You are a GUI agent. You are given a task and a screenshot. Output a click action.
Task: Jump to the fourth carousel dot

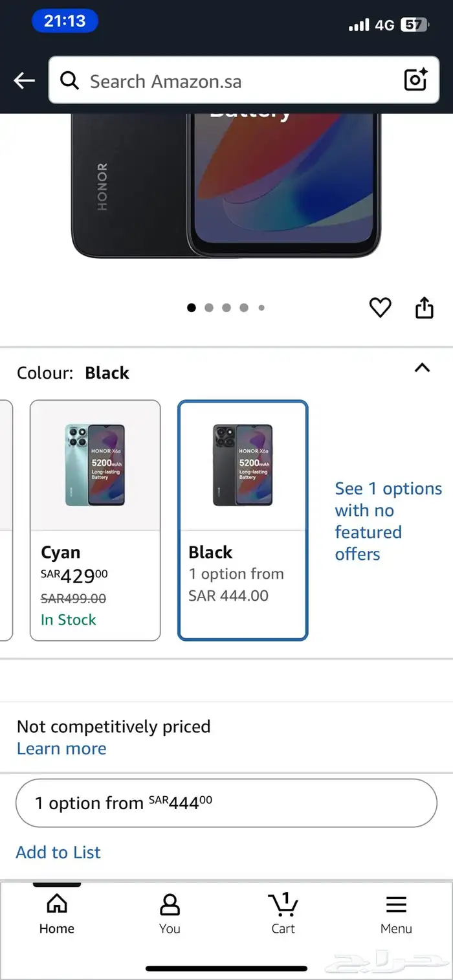tap(244, 308)
